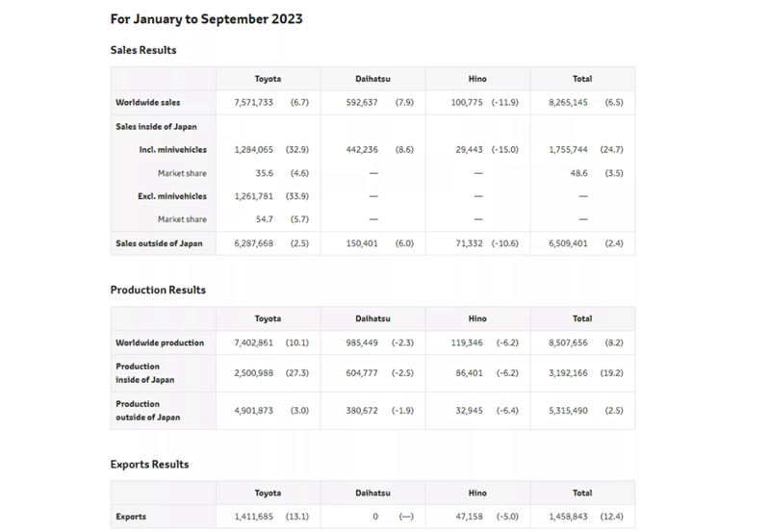Select Hino sales outside Japan 71,332
Screen dimensions: 770x532
coord(469,243)
